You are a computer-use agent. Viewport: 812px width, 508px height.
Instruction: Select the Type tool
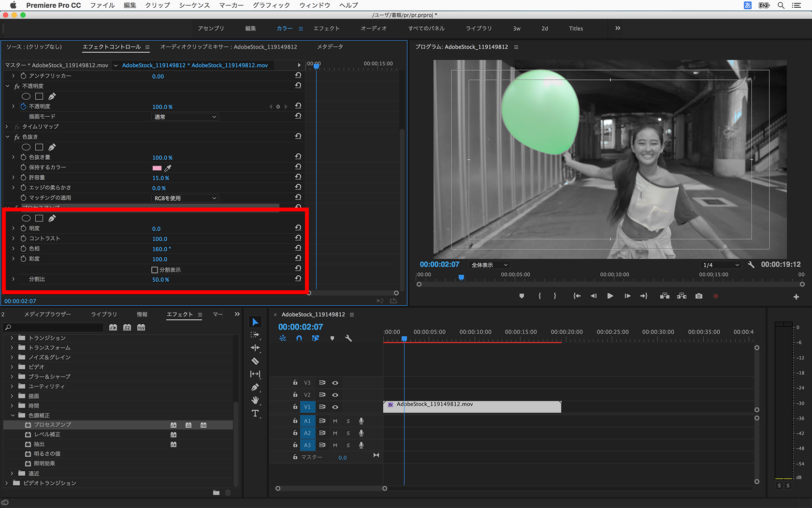pyautogui.click(x=255, y=413)
